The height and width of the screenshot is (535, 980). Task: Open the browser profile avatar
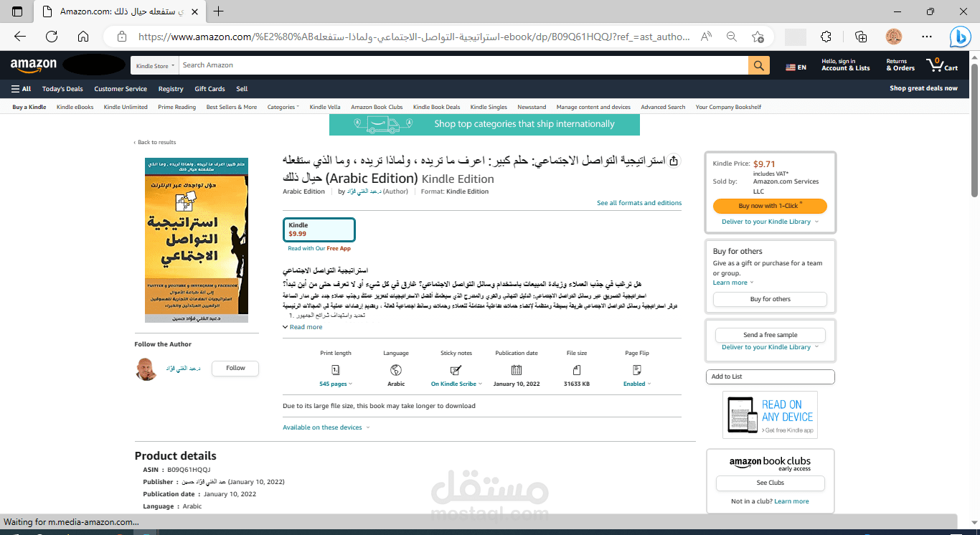(x=894, y=37)
